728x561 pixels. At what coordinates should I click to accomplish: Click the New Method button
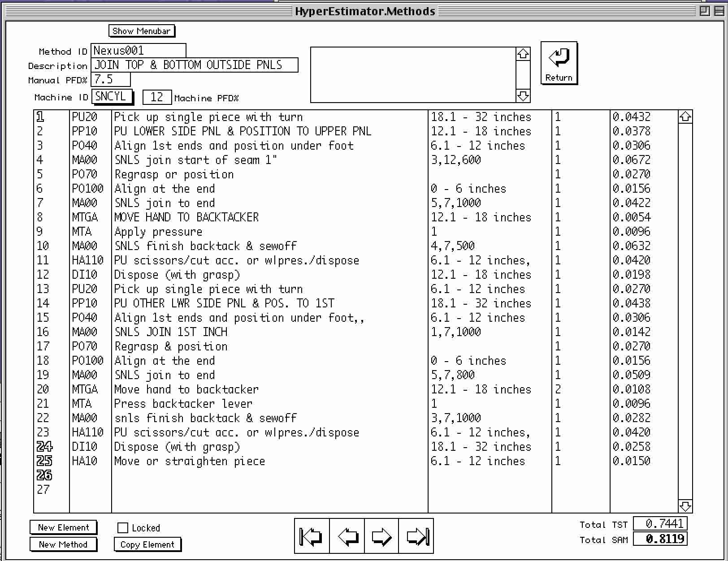coord(63,544)
